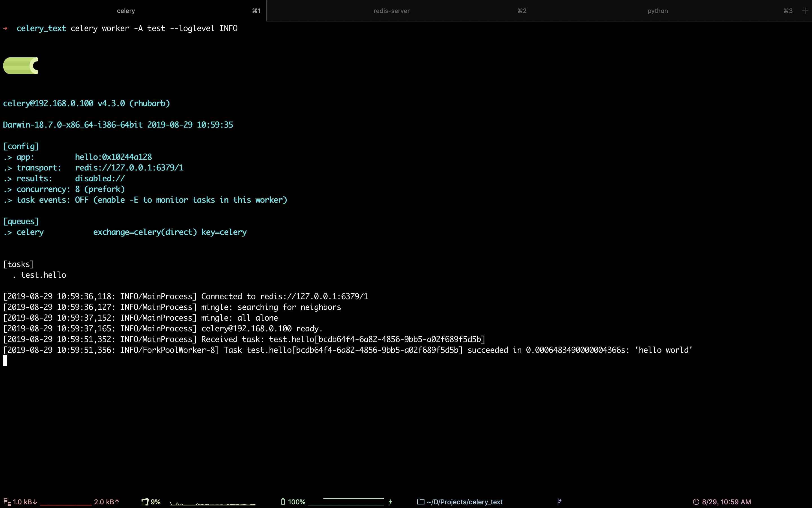Click the 'hello world' result string

click(664, 350)
